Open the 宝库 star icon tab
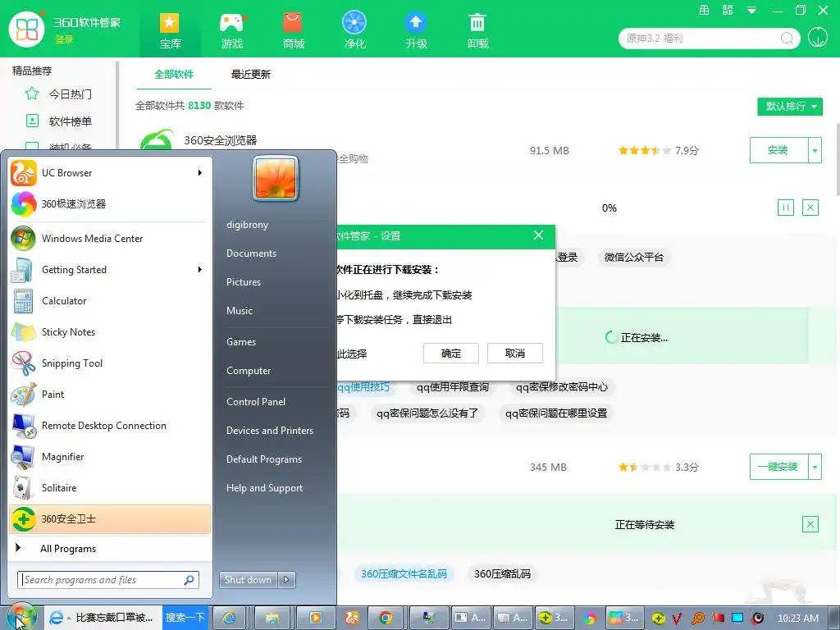Image resolution: width=840 pixels, height=630 pixels. click(170, 30)
